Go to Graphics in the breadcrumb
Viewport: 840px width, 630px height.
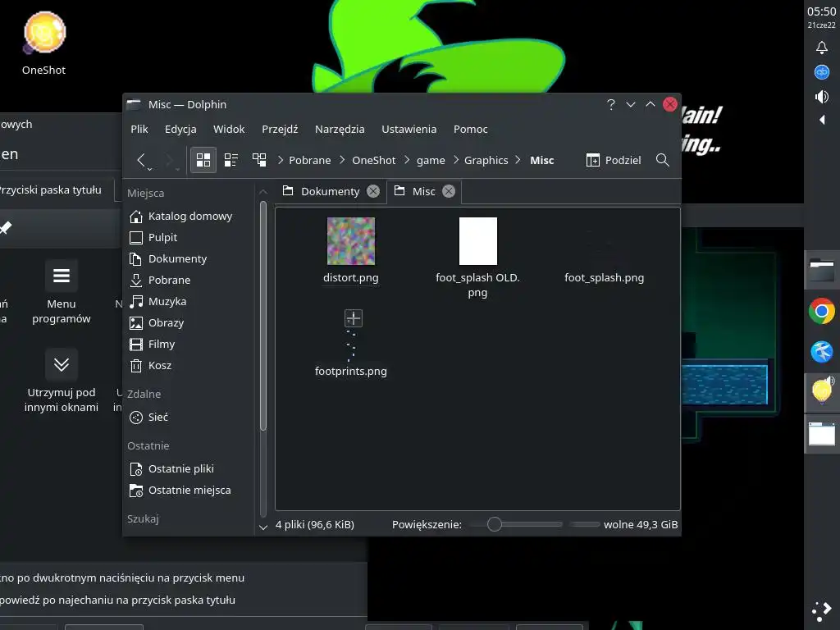pyautogui.click(x=486, y=160)
